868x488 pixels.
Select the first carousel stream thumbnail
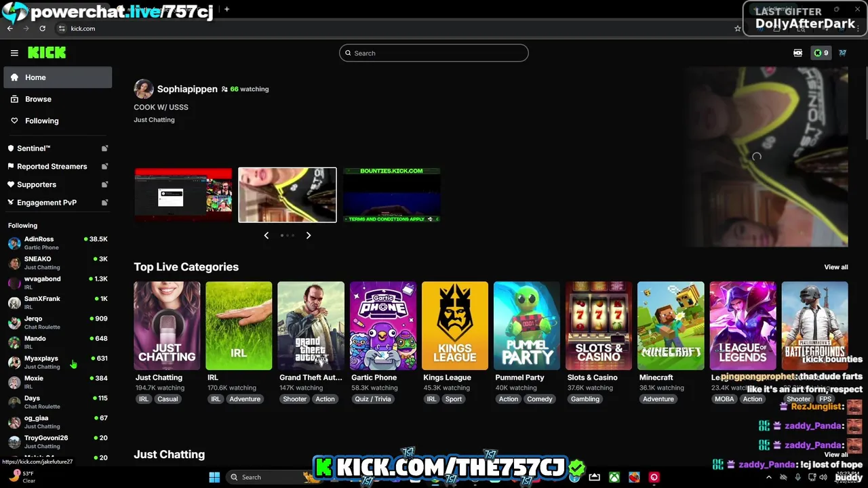click(183, 195)
